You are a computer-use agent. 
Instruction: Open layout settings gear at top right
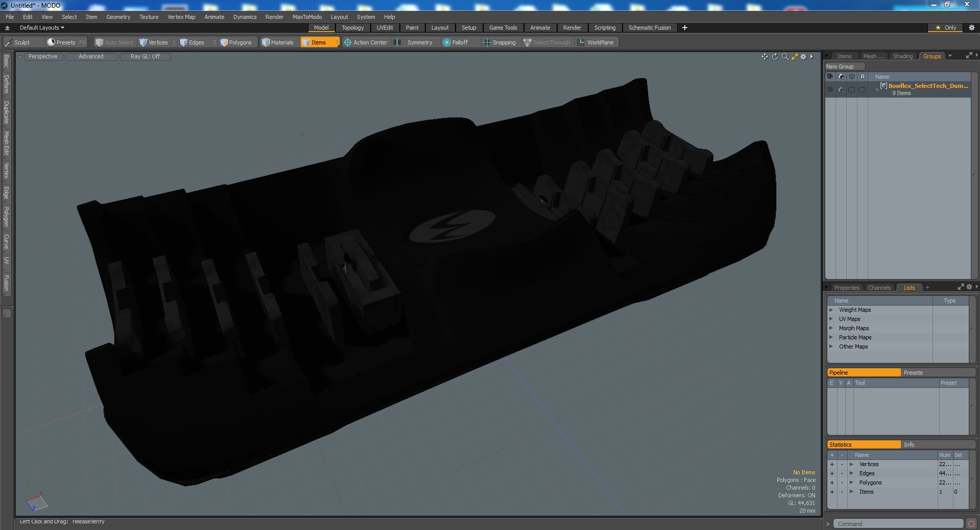coord(971,28)
